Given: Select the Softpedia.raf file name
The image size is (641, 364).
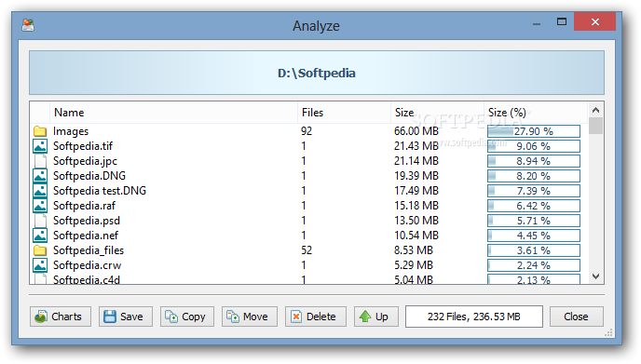Looking at the screenshot, I should [x=84, y=206].
